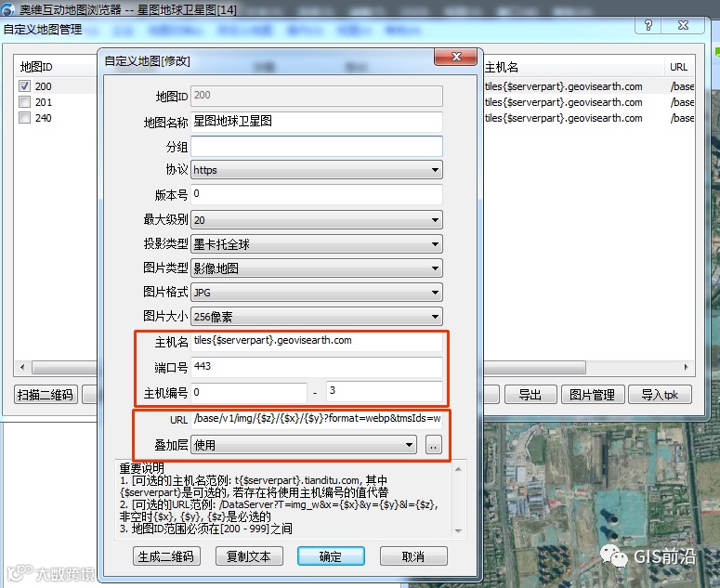
Task: Open the 协议 https dropdown
Action: pyautogui.click(x=317, y=170)
